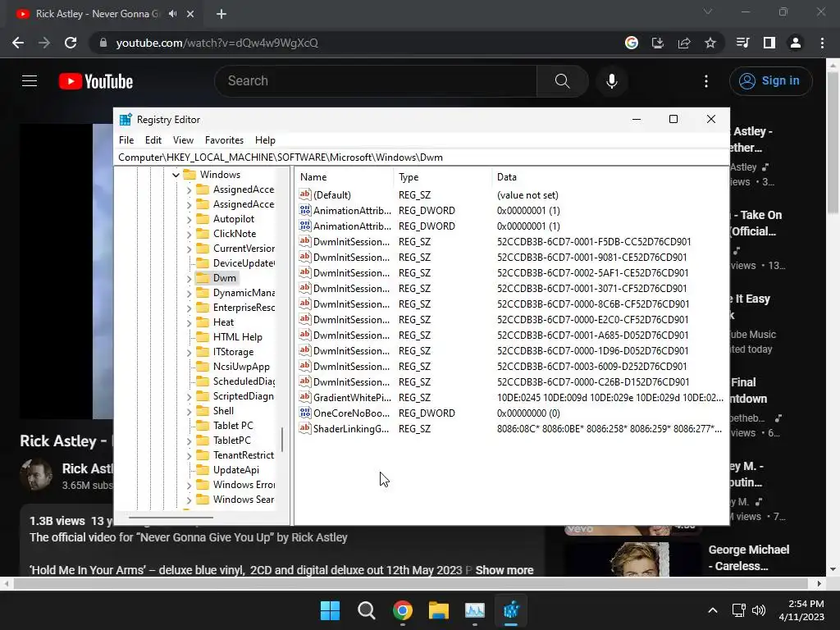Click the YouTube Sign in button
The width and height of the screenshot is (840, 630).
point(770,81)
